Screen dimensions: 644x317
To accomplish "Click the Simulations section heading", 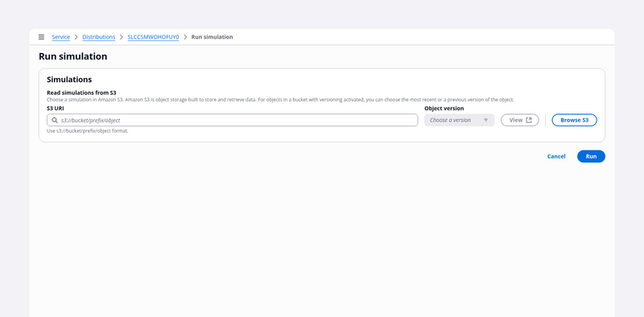I will point(69,79).
